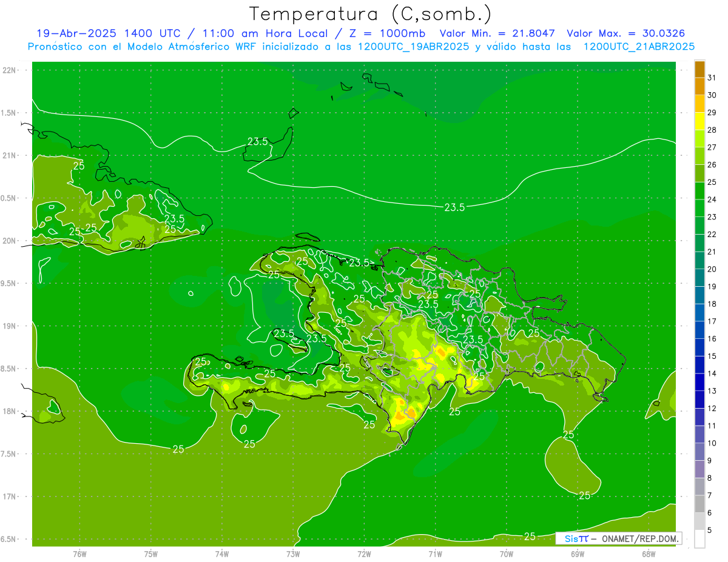Click the 'Pronóstico con el Modelo Atmósferico WRF' text
The image size is (728, 562).
coord(143,47)
